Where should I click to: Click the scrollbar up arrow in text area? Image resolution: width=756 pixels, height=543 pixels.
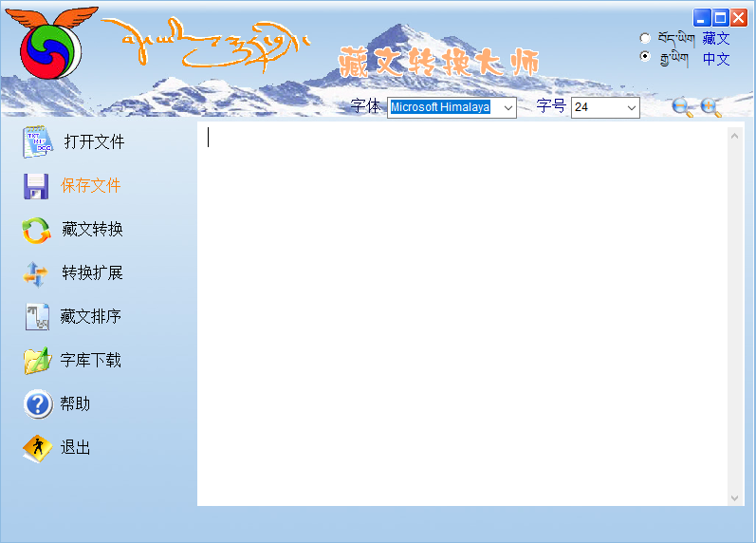tap(735, 136)
